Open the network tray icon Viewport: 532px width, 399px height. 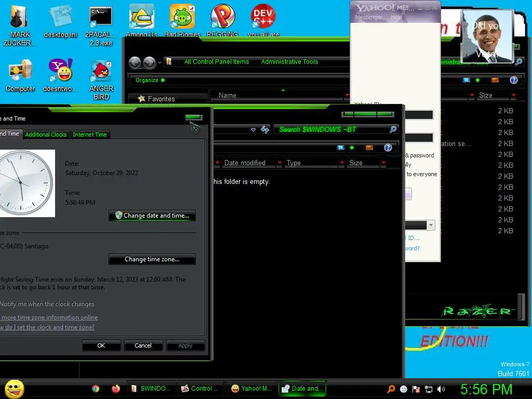(429, 389)
